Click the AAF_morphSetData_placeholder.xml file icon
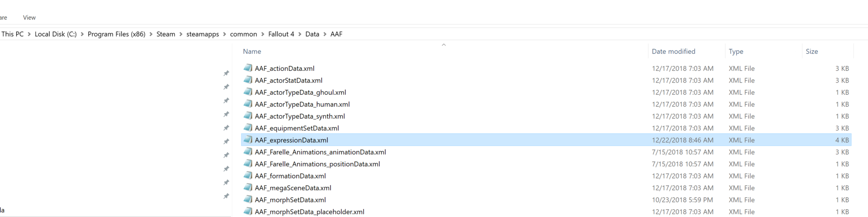This screenshot has height=217, width=868. tap(248, 212)
